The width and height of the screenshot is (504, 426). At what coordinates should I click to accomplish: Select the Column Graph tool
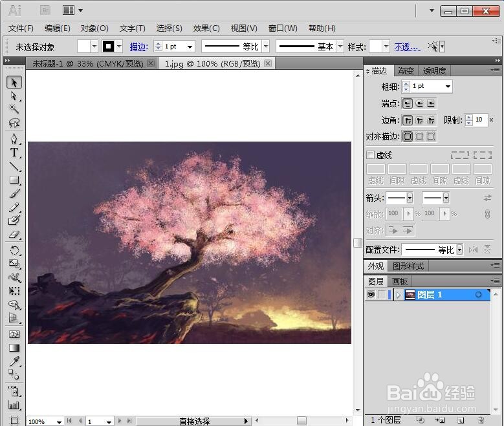[14, 405]
